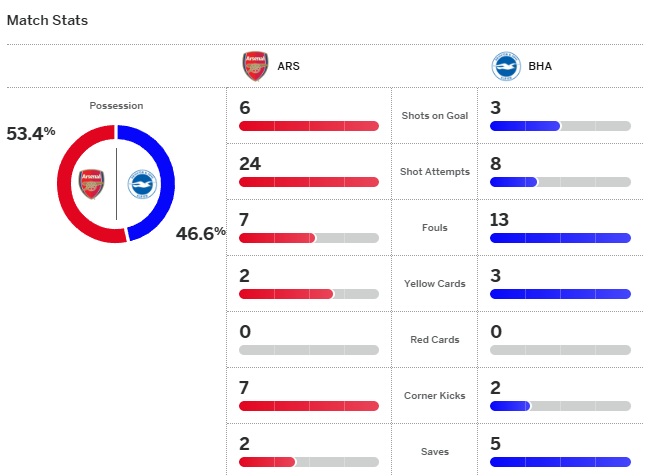This screenshot has height=476, width=651.
Task: Select the Yellow Cards stat label
Action: pyautogui.click(x=434, y=284)
